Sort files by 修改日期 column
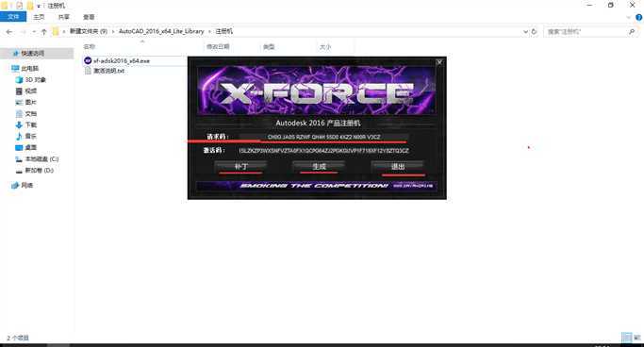Screen dimensions: 644x347 click(x=218, y=47)
